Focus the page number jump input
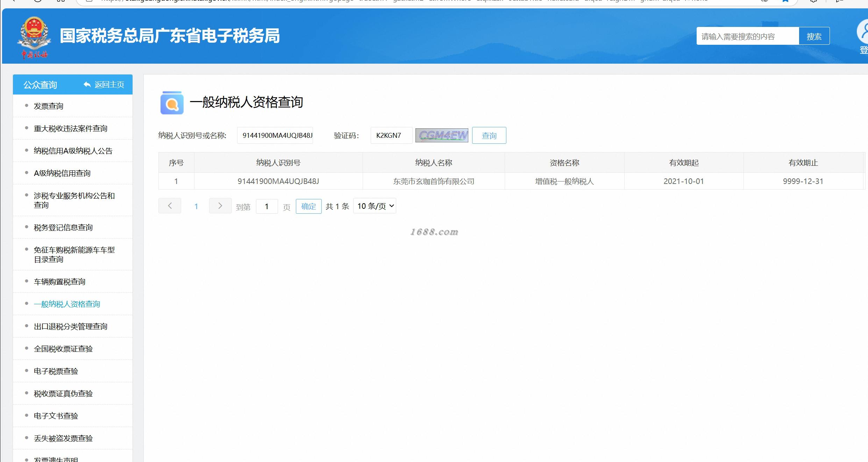 click(267, 206)
